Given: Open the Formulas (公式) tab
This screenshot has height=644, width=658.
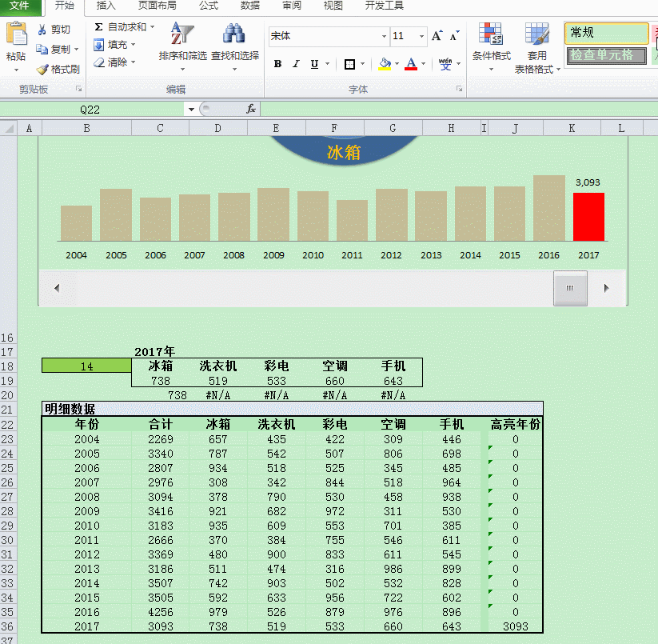Looking at the screenshot, I should (209, 6).
